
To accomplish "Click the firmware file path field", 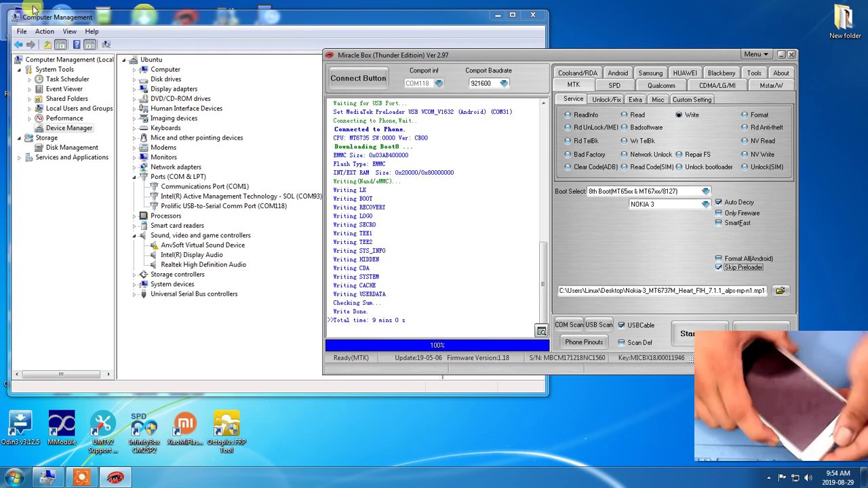I will click(663, 291).
